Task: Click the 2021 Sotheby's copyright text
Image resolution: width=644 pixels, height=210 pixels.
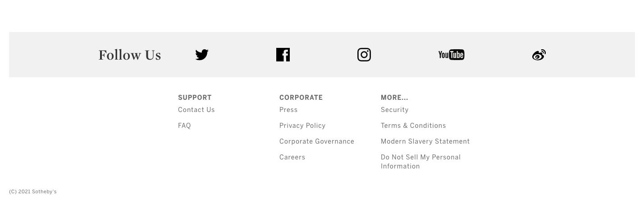Action: coord(33,191)
